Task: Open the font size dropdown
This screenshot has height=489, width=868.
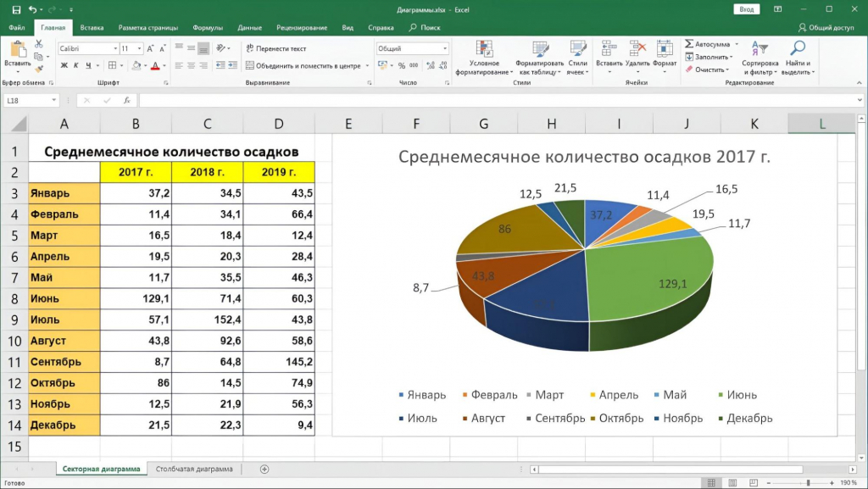Action: [138, 47]
